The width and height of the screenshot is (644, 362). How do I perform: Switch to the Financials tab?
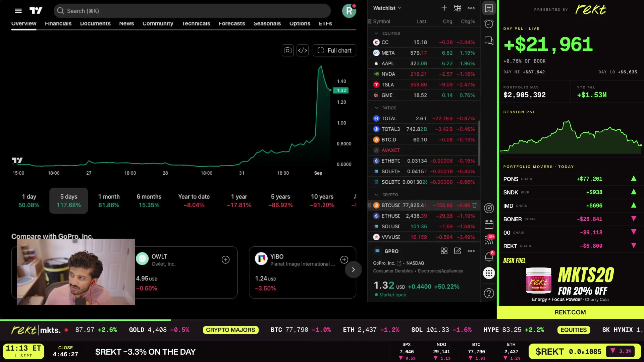coord(58,23)
